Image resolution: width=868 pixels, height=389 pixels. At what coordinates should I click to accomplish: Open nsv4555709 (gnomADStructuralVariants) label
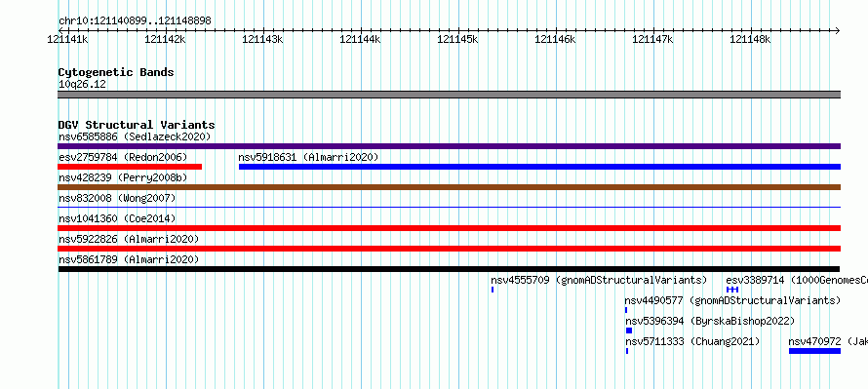click(599, 280)
